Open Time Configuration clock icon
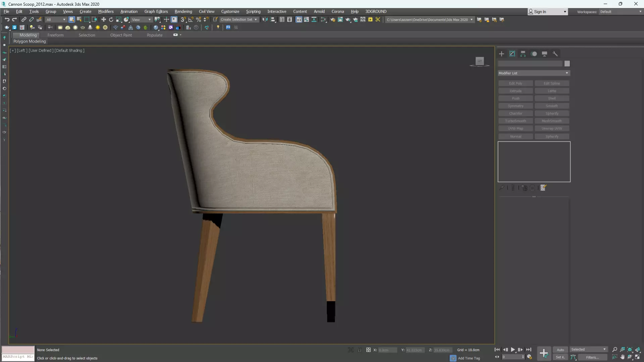The height and width of the screenshot is (362, 644). click(x=530, y=357)
